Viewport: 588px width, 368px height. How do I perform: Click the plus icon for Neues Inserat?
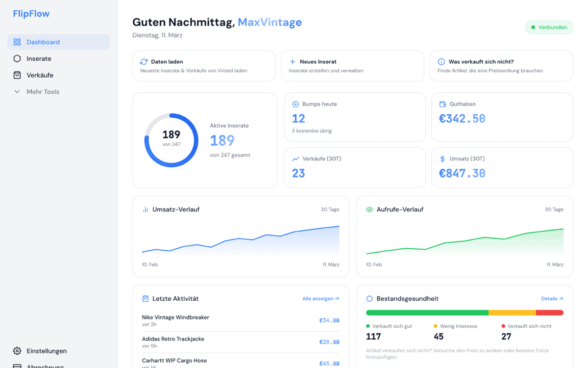293,62
